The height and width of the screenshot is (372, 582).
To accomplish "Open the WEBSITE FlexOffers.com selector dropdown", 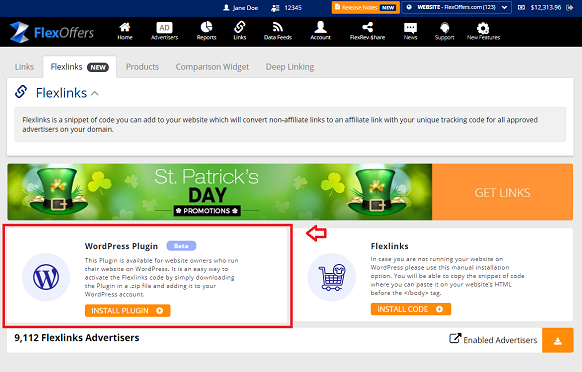I will (457, 7).
